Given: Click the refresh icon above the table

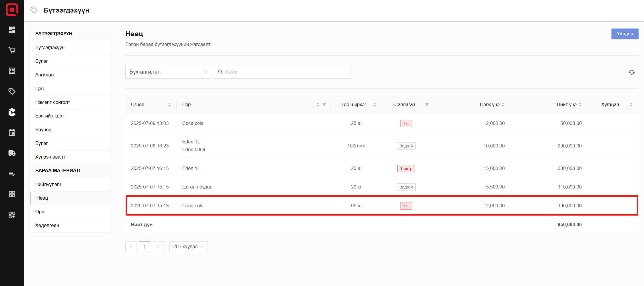Looking at the screenshot, I should [631, 72].
